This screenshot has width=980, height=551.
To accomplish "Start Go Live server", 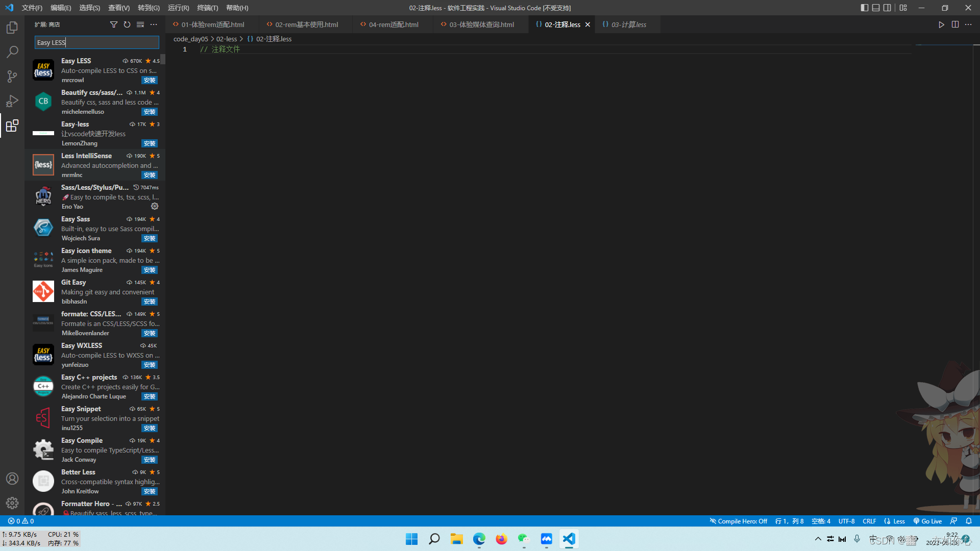I will 927,521.
